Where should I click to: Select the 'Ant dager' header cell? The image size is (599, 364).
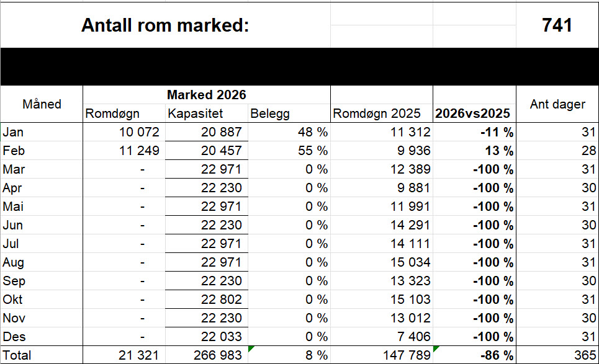[557, 104]
